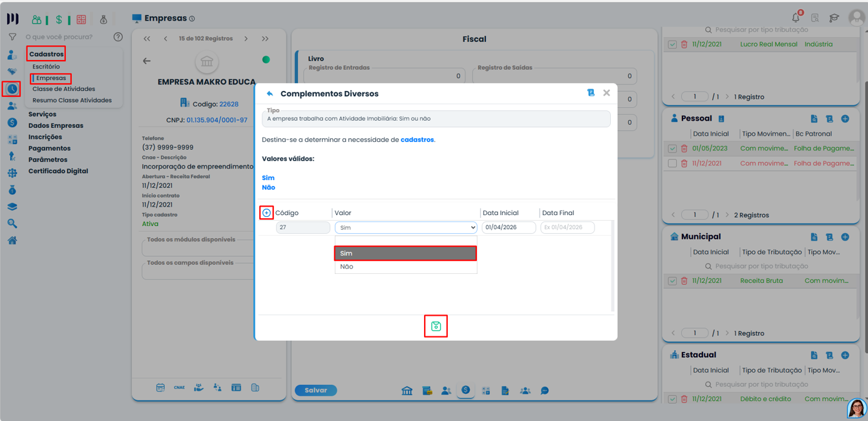This screenshot has height=421, width=868.
Task: Click the green dollar icon in top toolbar
Action: coord(59,20)
